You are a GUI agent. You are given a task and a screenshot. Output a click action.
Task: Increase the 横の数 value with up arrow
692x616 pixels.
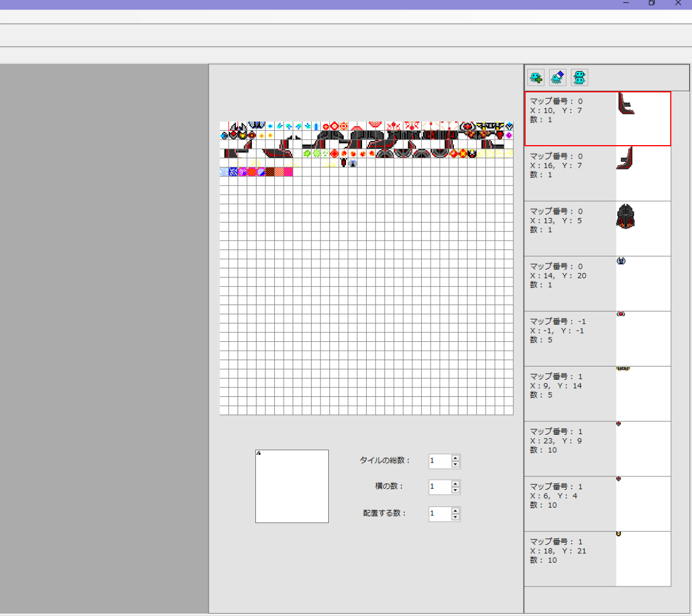[455, 484]
